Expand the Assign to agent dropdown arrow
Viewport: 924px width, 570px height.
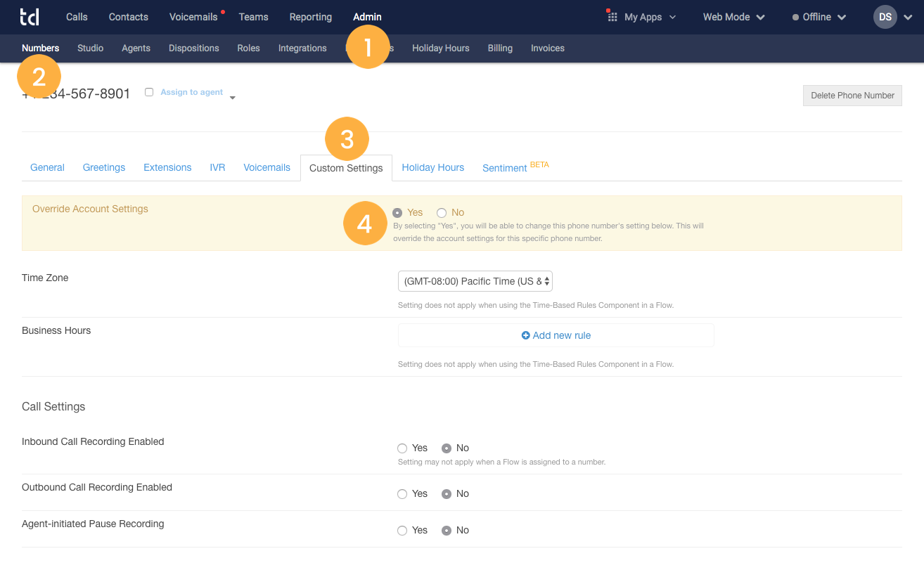(233, 98)
